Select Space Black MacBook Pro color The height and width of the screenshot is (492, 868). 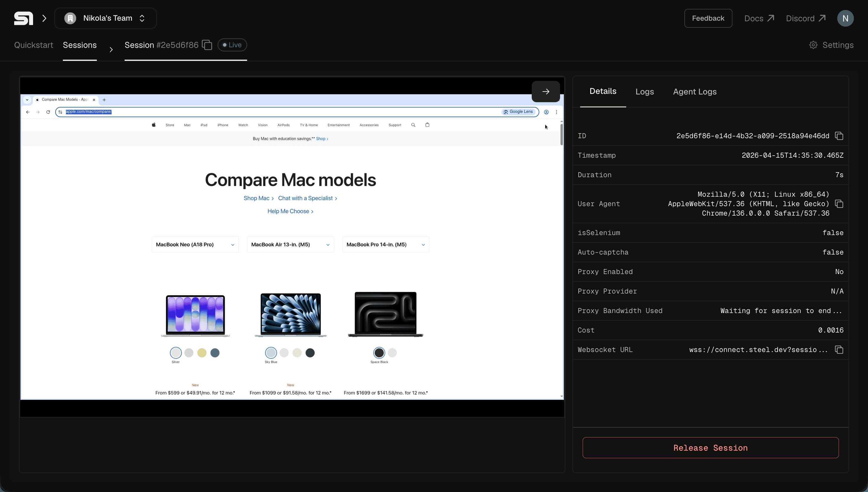379,353
